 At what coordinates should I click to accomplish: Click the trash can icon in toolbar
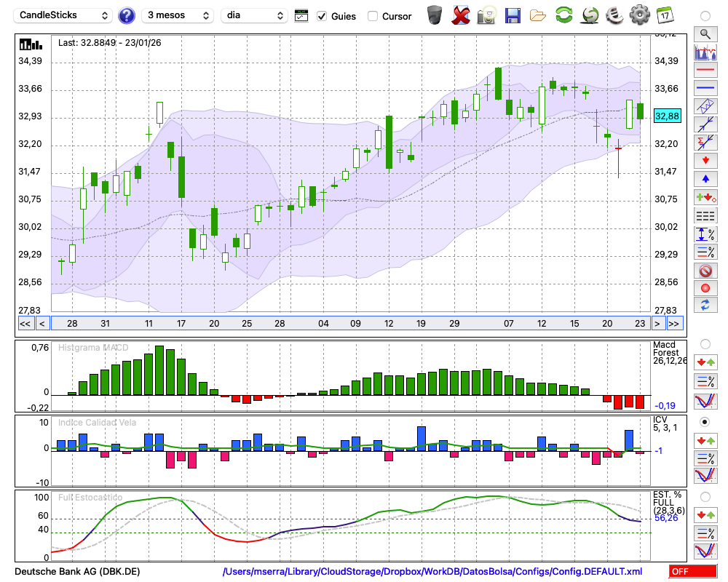click(435, 15)
